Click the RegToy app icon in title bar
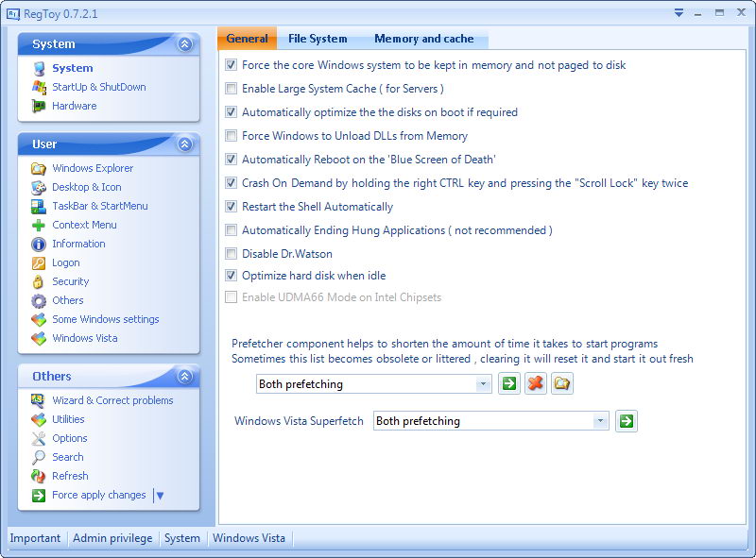Viewport: 756px width, 558px height. click(13, 14)
